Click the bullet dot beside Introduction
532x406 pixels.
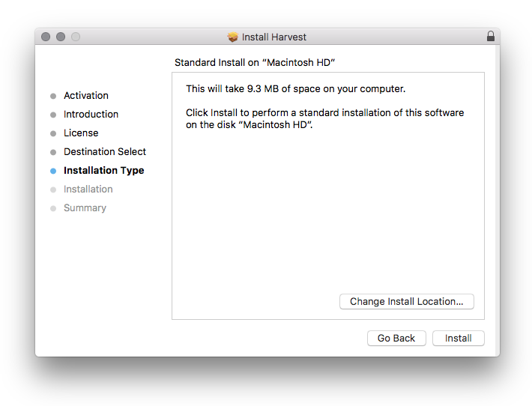click(53, 115)
